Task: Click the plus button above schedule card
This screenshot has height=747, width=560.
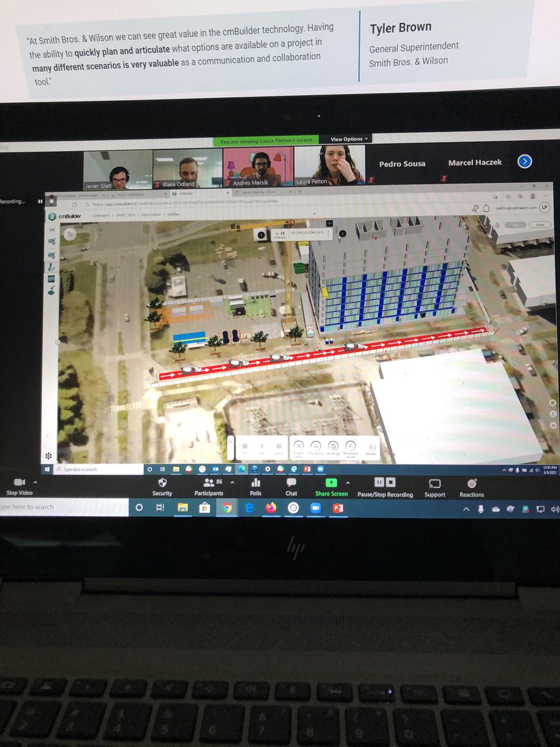Action: [329, 223]
